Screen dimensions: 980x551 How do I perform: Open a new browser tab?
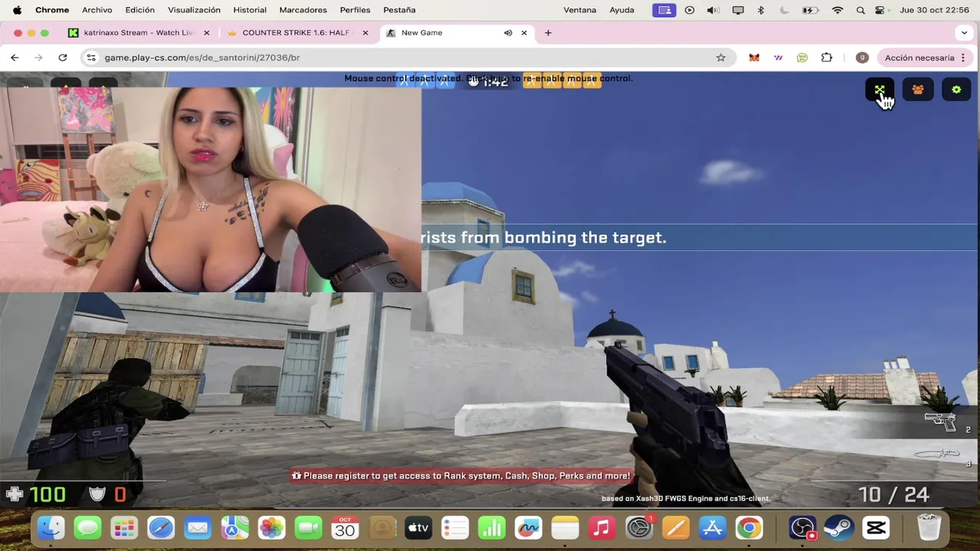click(548, 33)
